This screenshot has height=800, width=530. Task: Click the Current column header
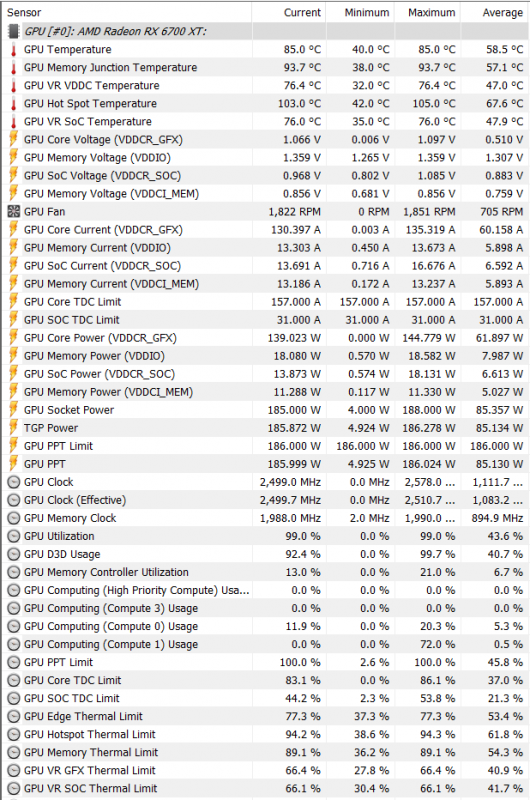[x=289, y=13]
